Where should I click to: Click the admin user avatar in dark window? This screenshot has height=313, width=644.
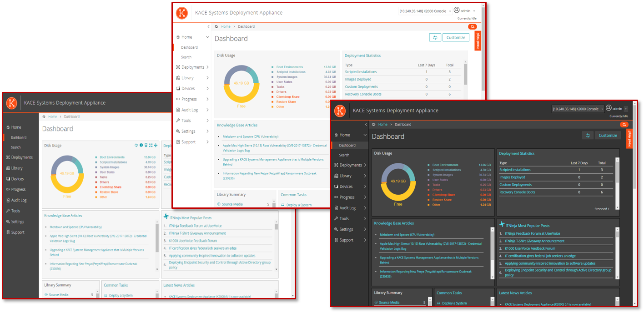coord(608,109)
